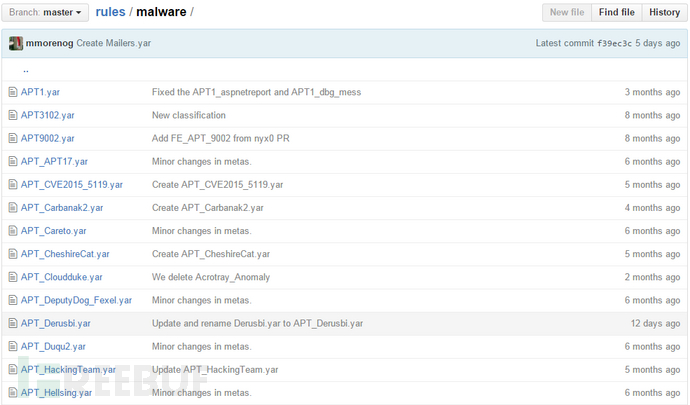Image resolution: width=690 pixels, height=405 pixels.
Task: Open the Branch: master dropdown
Action: (45, 12)
